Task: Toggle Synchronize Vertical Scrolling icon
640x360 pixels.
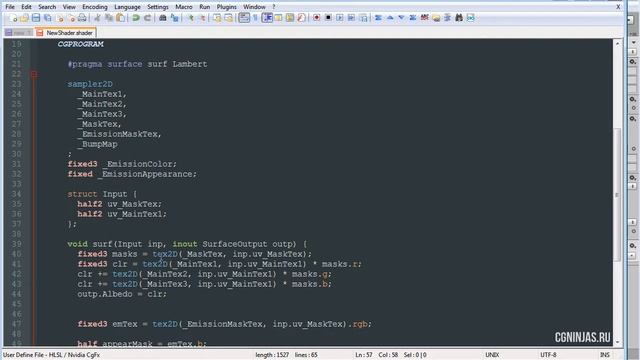Action: [x=217, y=18]
